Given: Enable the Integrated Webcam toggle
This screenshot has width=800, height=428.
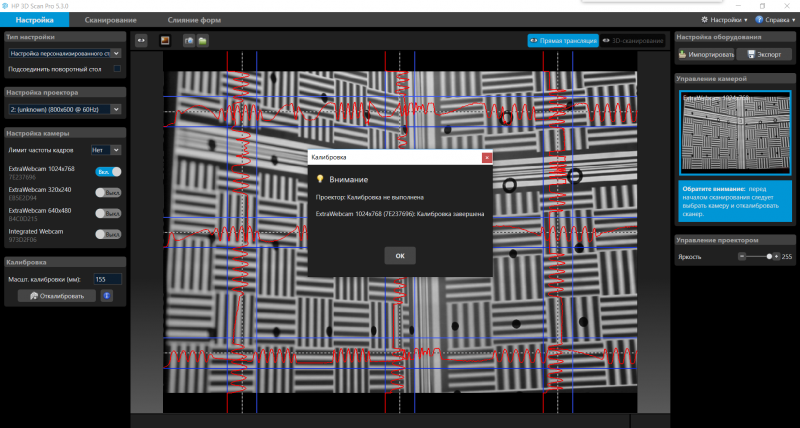Looking at the screenshot, I should pos(108,234).
